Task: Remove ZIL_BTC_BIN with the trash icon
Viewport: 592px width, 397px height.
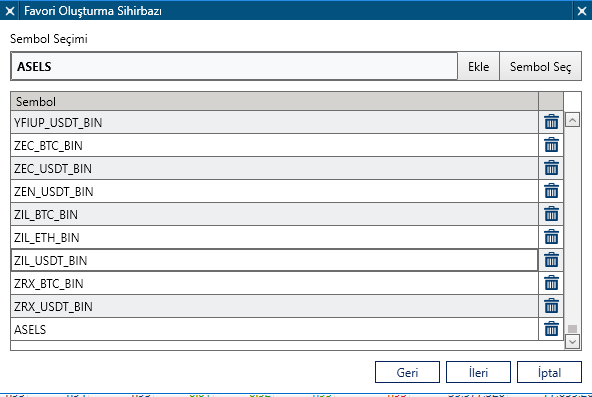Action: (x=551, y=214)
